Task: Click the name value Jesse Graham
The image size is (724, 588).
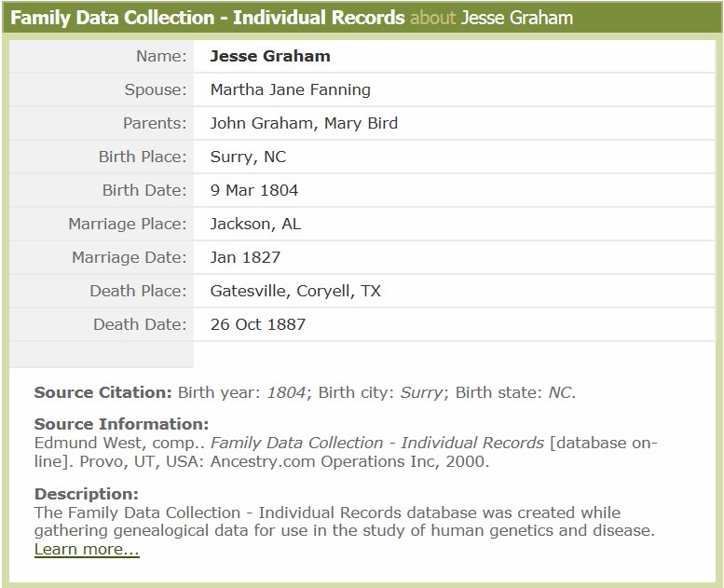Action: [x=270, y=56]
